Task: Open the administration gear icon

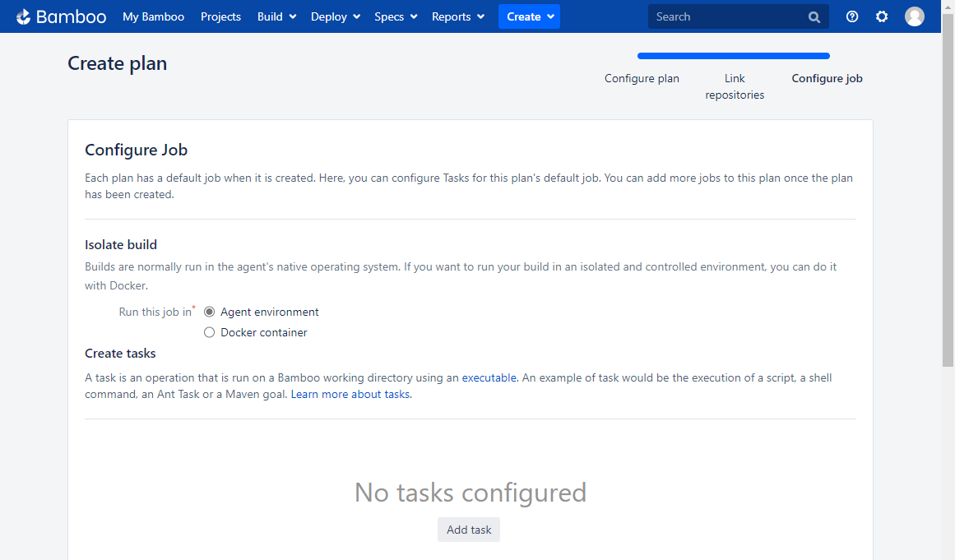Action: 881,16
